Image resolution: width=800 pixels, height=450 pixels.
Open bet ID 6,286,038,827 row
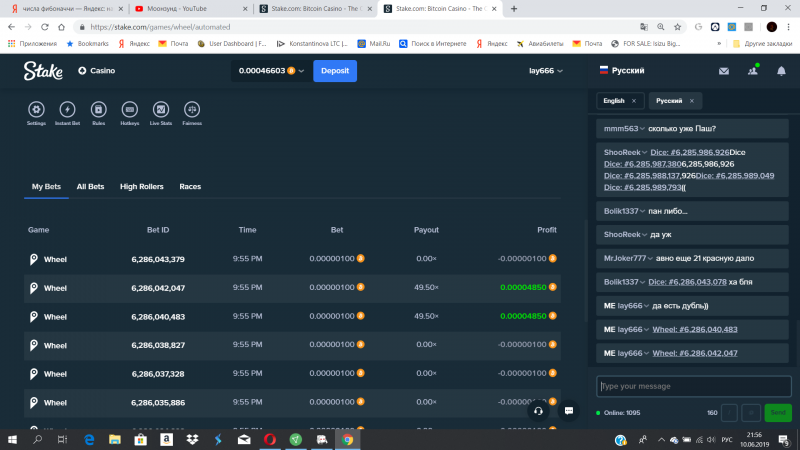pyautogui.click(x=292, y=345)
